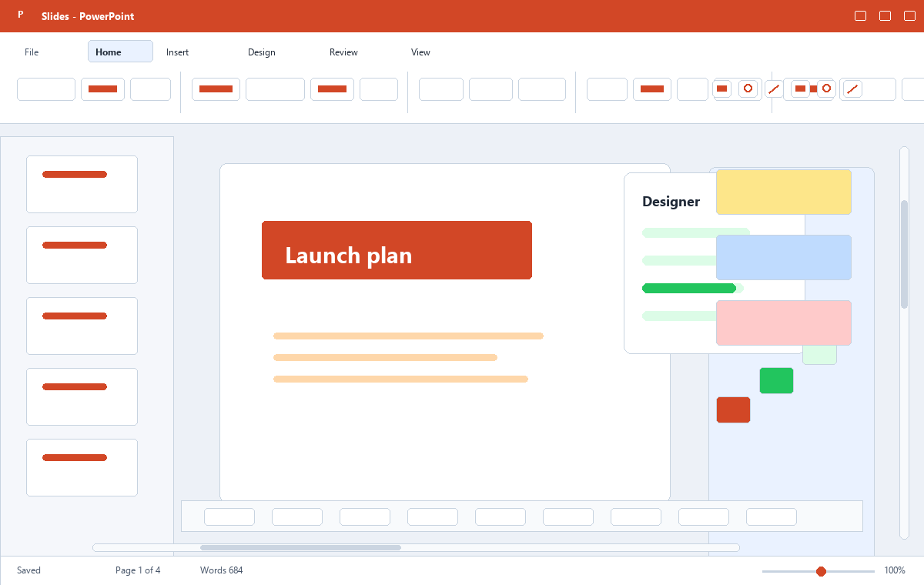The image size is (924, 585).
Task: Select the Home ribbon tab
Action: [x=120, y=52]
